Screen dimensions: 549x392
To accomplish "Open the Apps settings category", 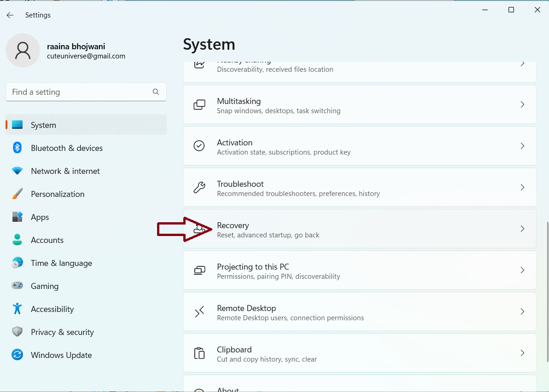I will point(40,217).
